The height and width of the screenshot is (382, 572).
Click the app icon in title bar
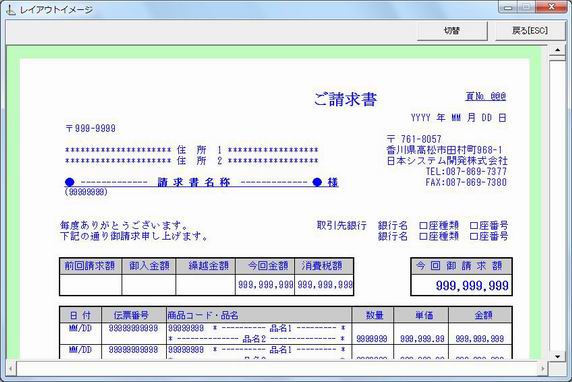pos(11,9)
